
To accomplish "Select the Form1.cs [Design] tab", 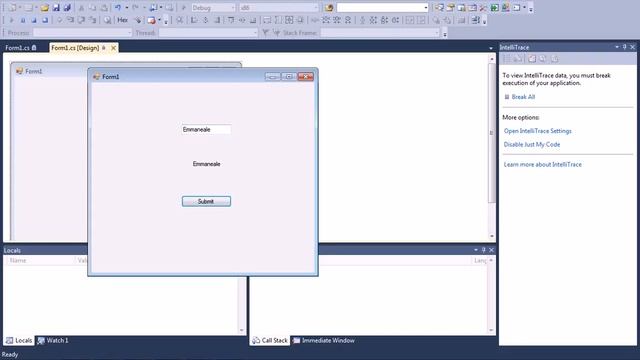I will click(75, 48).
